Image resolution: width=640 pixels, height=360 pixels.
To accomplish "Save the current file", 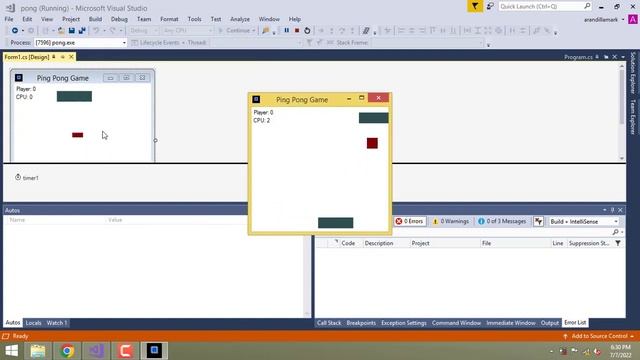I will [71, 31].
